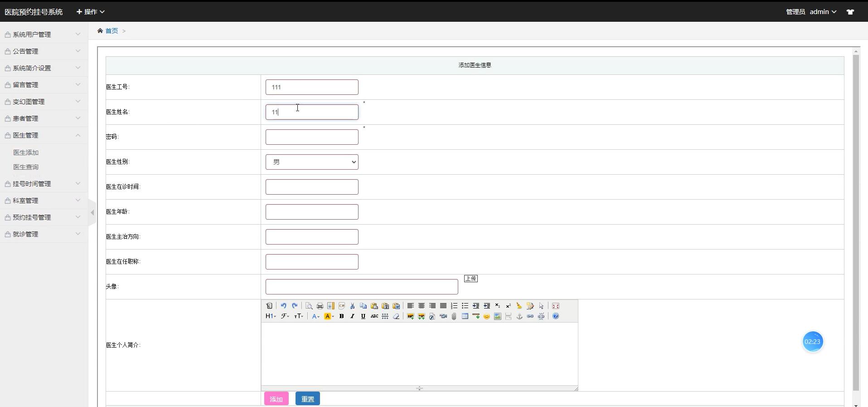Click the 上传 upload button
Screen dimensions: 868x407
[x=470, y=279]
